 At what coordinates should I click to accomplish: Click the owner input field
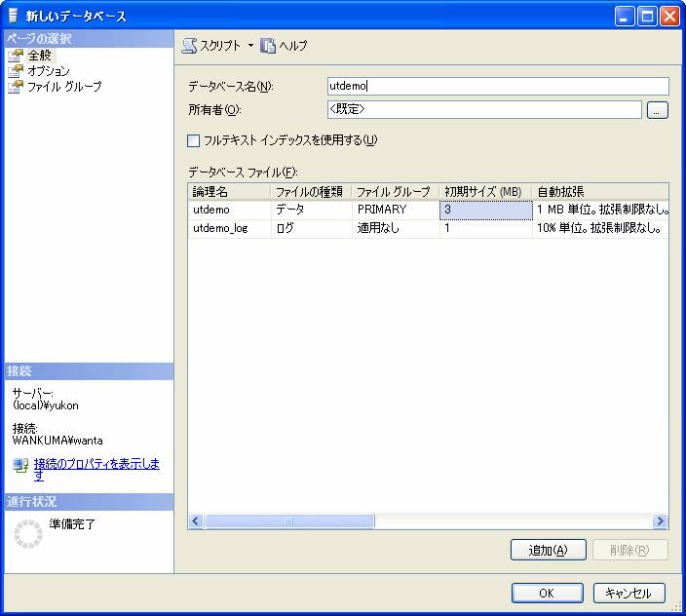tap(484, 110)
